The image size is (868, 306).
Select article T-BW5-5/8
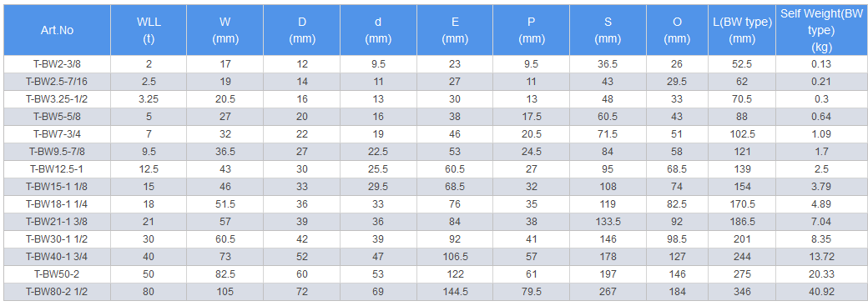57,117
